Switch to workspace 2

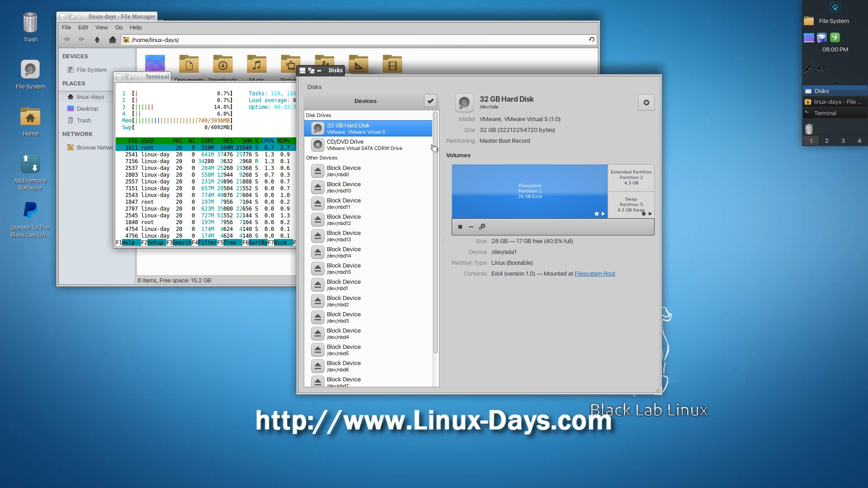827,141
